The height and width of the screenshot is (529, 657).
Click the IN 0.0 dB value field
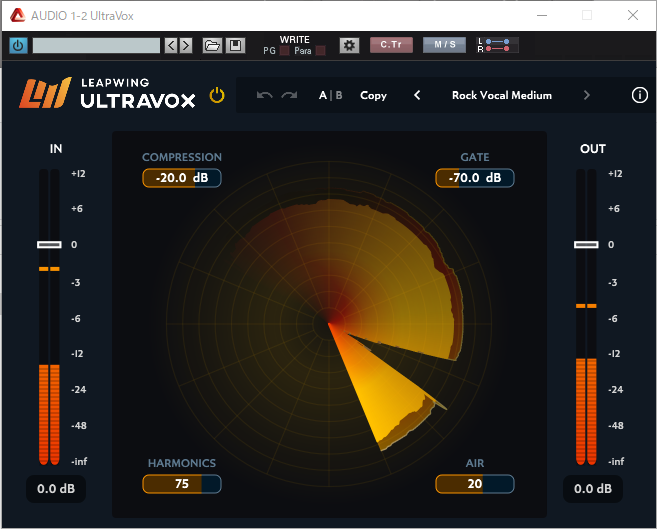point(56,489)
